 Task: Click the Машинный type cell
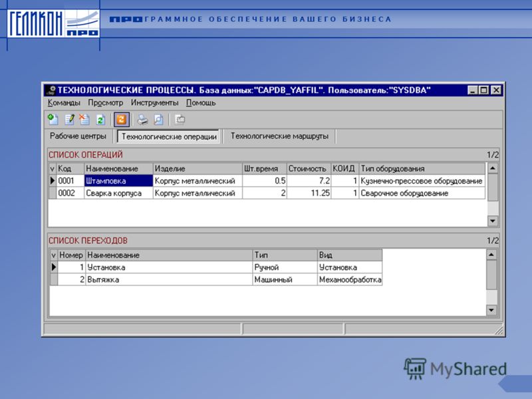(285, 279)
